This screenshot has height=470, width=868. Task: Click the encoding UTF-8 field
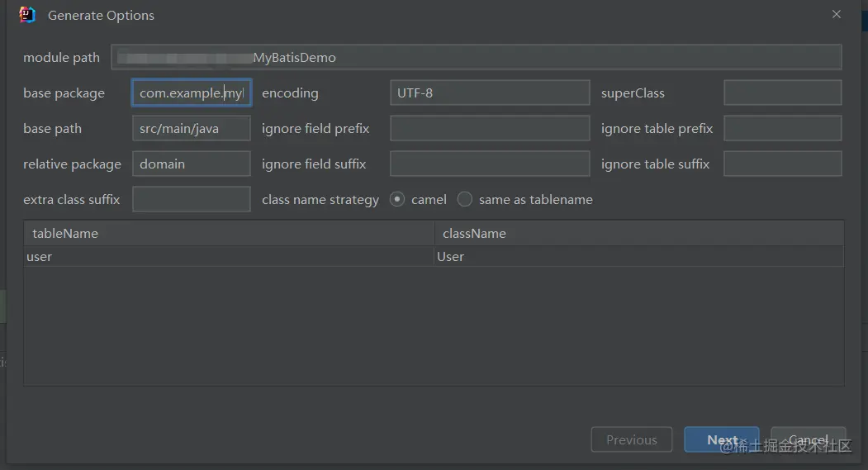[490, 93]
